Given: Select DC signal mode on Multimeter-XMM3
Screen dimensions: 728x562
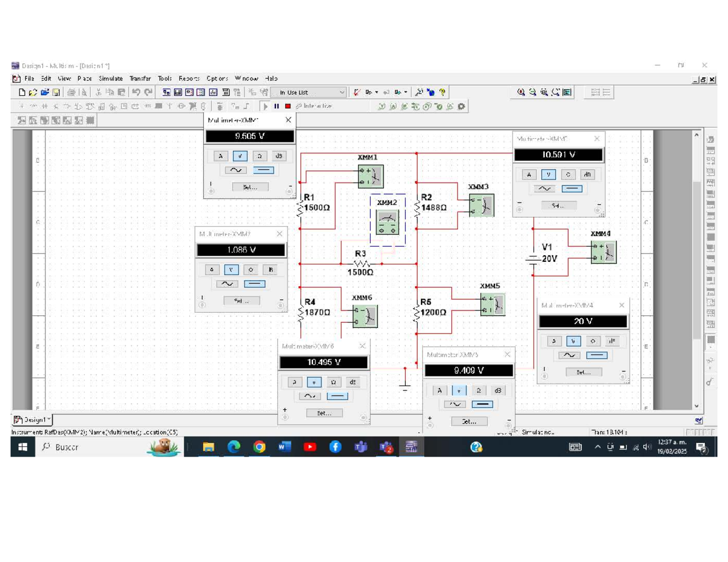Looking at the screenshot, I should (x=572, y=189).
